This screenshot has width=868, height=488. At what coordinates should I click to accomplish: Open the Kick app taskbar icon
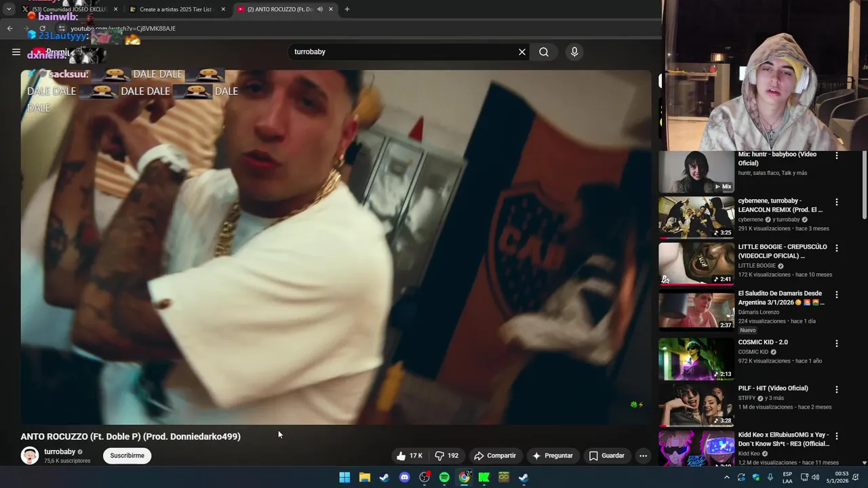(484, 477)
